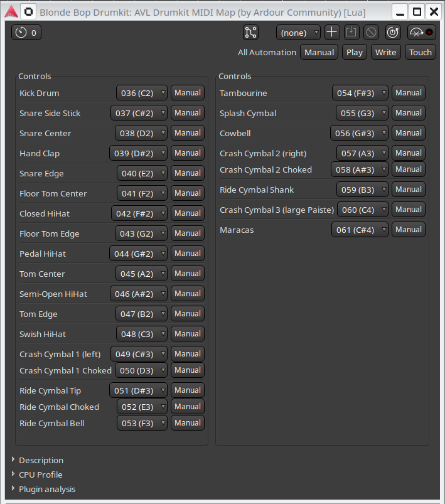Viewport: 445px width, 504px height.
Task: Set All Automation to Write
Action: (x=385, y=52)
